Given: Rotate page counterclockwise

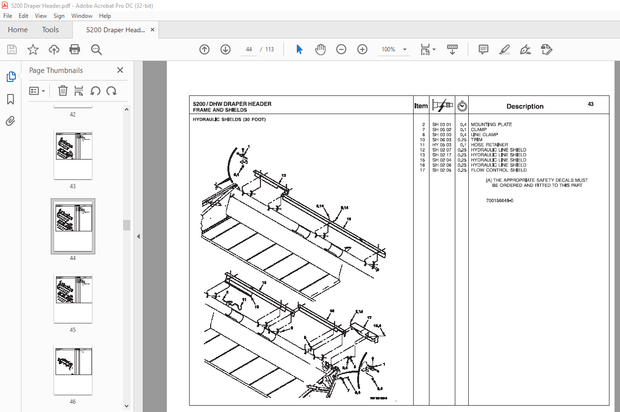Looking at the screenshot, I should pos(95,91).
